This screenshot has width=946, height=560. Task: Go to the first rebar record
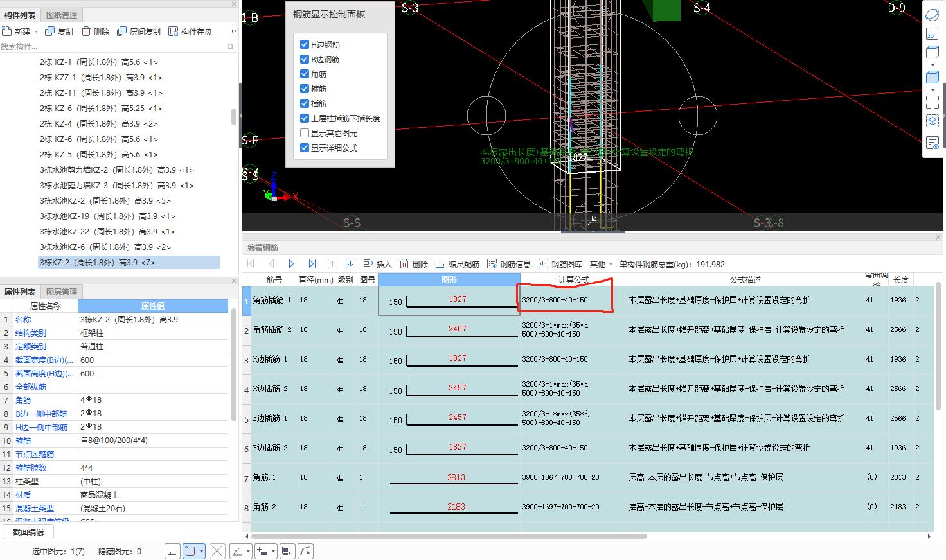tap(251, 264)
